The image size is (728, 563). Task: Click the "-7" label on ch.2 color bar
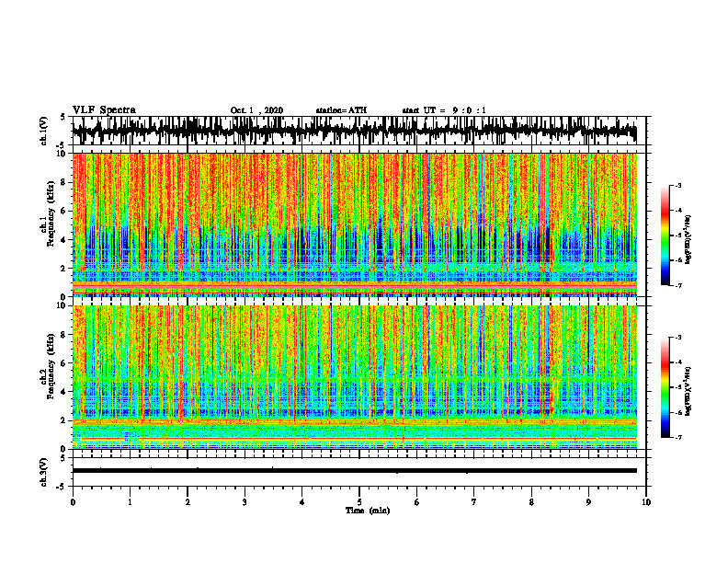tap(678, 438)
